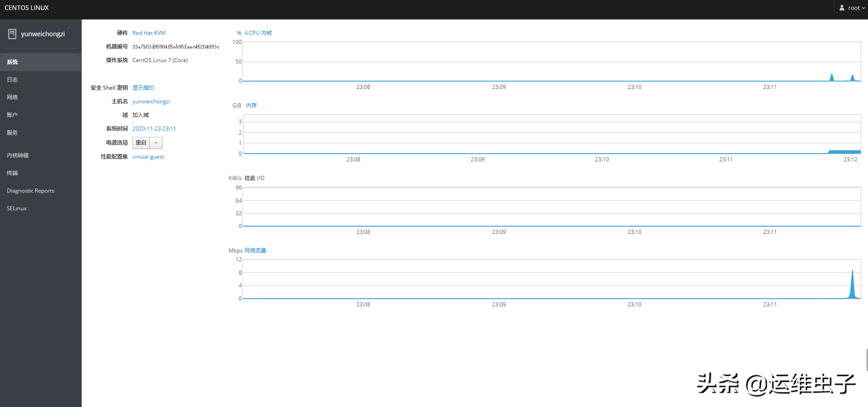Open the 账户 accounts section
The width and height of the screenshot is (868, 407).
(12, 115)
